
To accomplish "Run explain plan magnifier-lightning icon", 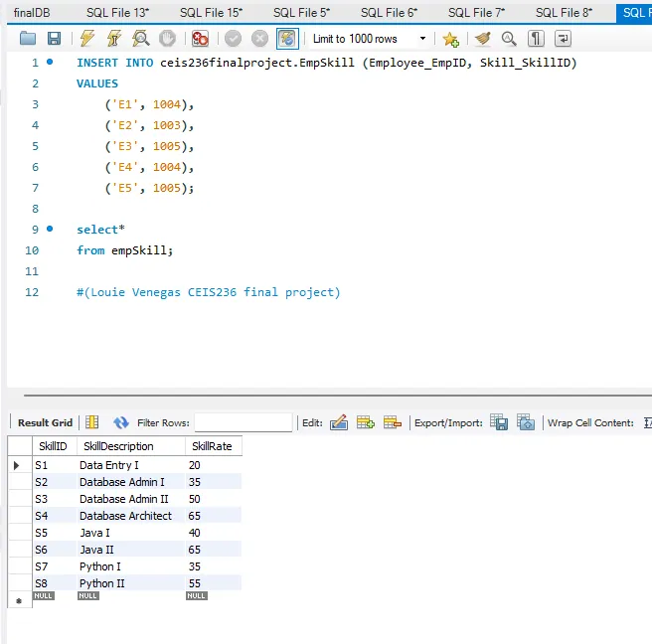I will [140, 39].
